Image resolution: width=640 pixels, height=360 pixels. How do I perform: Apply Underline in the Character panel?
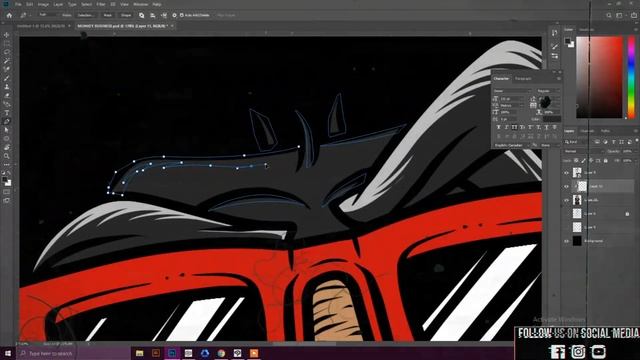pos(547,127)
